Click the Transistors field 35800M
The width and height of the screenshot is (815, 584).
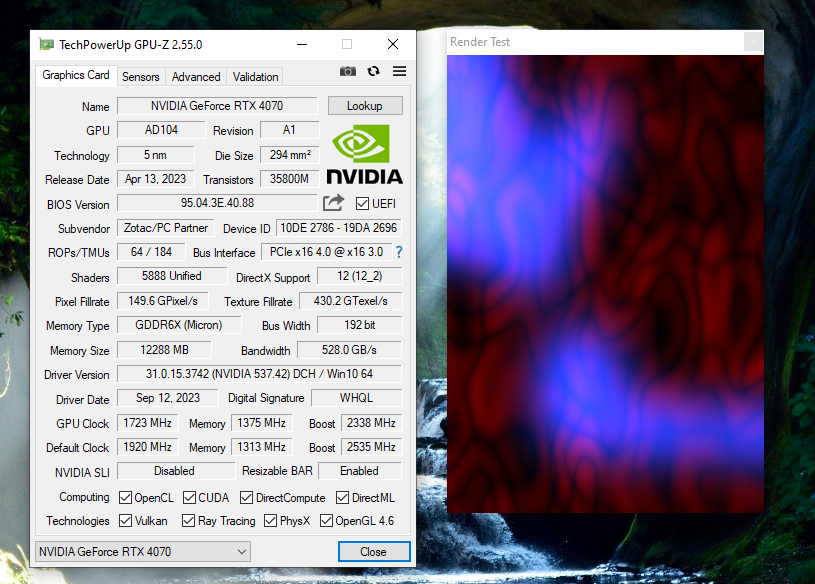(290, 179)
